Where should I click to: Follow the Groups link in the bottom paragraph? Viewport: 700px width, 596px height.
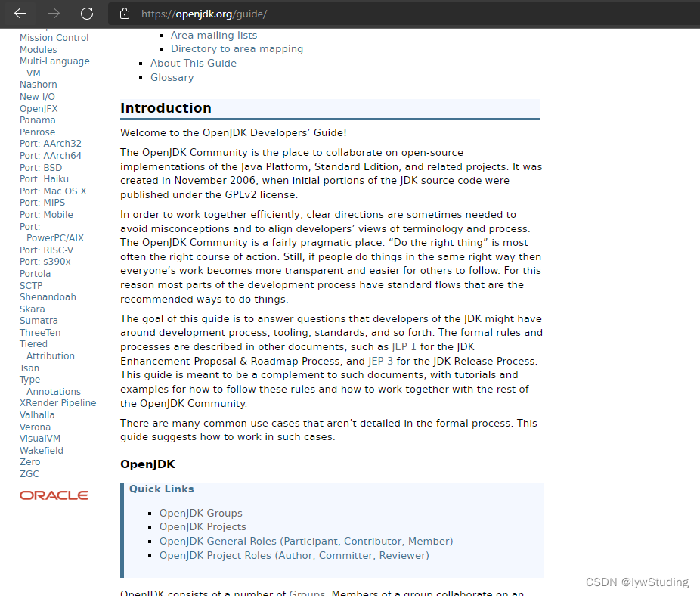(307, 593)
